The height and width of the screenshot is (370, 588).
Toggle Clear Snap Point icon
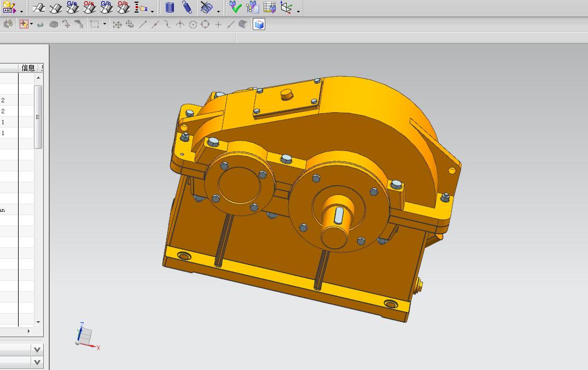coord(130,25)
